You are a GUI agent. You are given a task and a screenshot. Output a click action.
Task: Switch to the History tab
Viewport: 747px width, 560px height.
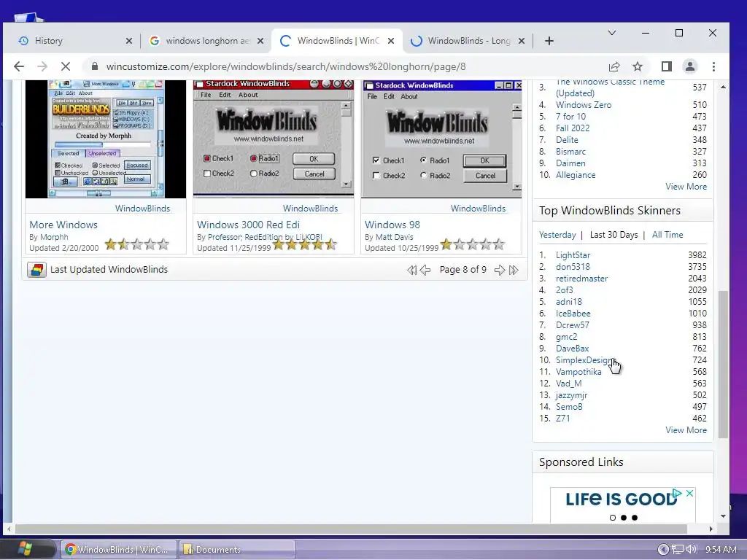[x=71, y=41]
